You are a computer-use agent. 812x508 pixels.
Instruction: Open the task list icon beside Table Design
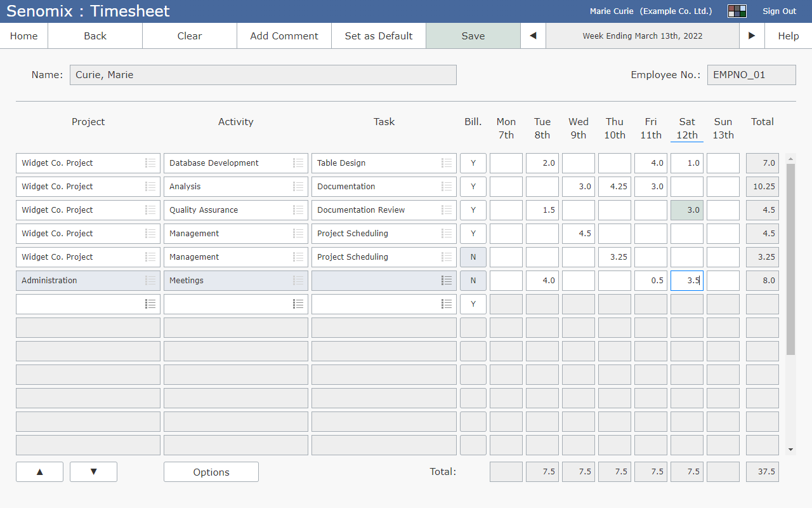[446, 163]
